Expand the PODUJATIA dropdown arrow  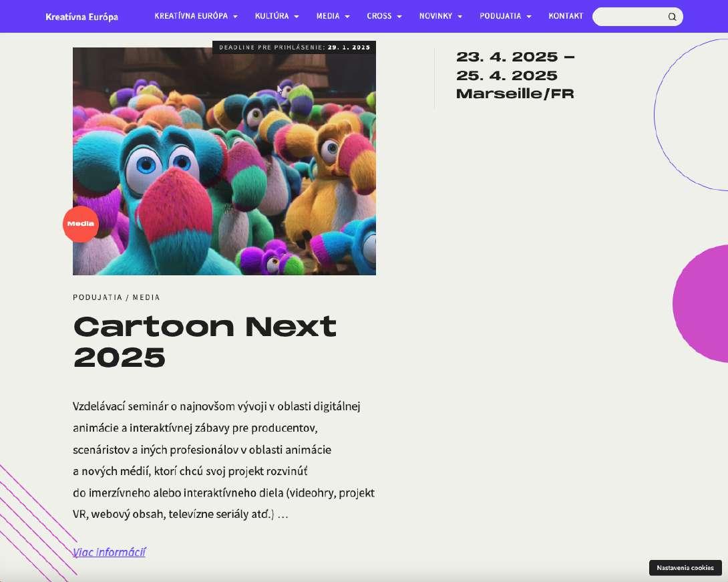click(x=529, y=17)
